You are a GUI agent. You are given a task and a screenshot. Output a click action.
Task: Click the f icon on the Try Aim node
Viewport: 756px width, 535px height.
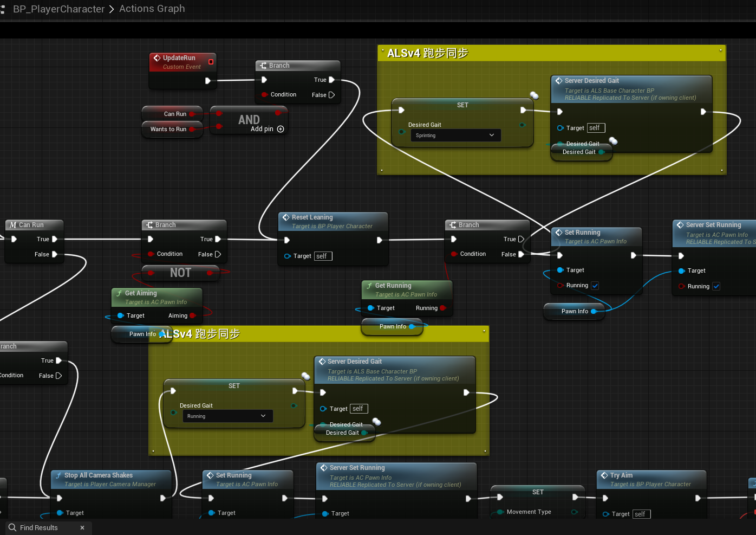pos(605,475)
